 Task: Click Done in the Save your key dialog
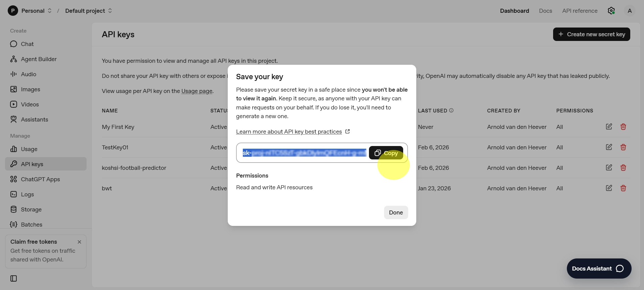396,212
